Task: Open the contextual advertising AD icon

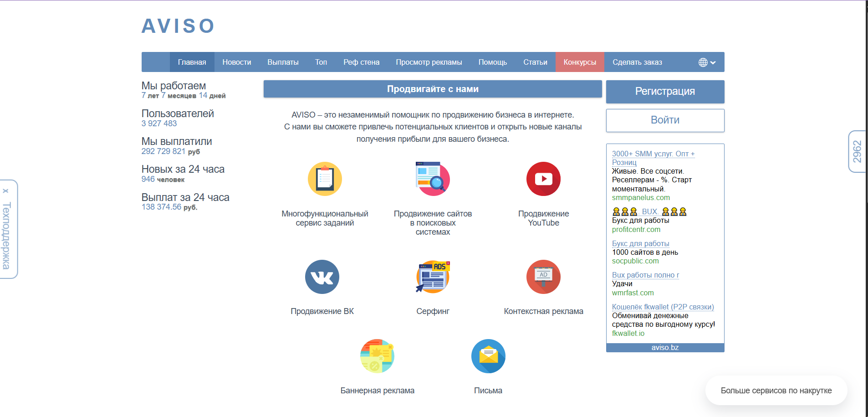Action: (x=543, y=277)
